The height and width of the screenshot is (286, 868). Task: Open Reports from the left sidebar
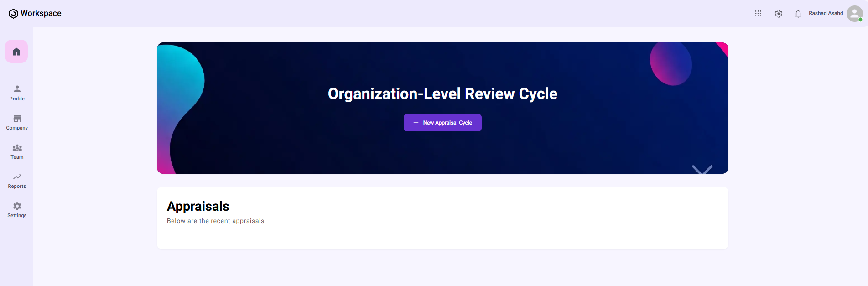17,181
